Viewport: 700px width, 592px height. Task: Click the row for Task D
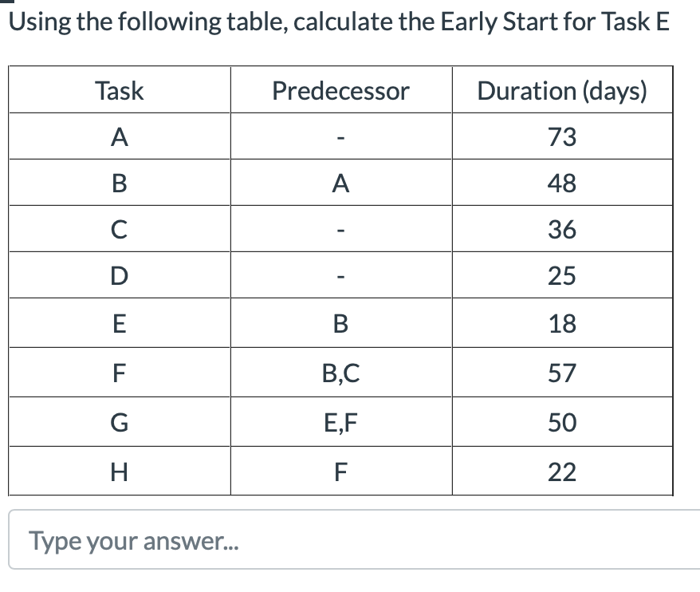(119, 275)
